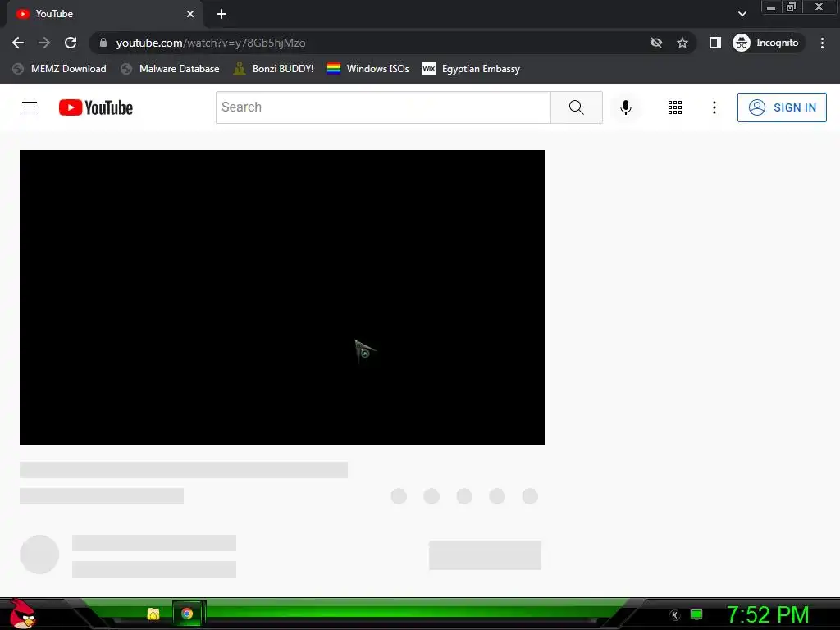Image resolution: width=840 pixels, height=630 pixels.
Task: Select the YouTube browser tab
Action: click(104, 14)
